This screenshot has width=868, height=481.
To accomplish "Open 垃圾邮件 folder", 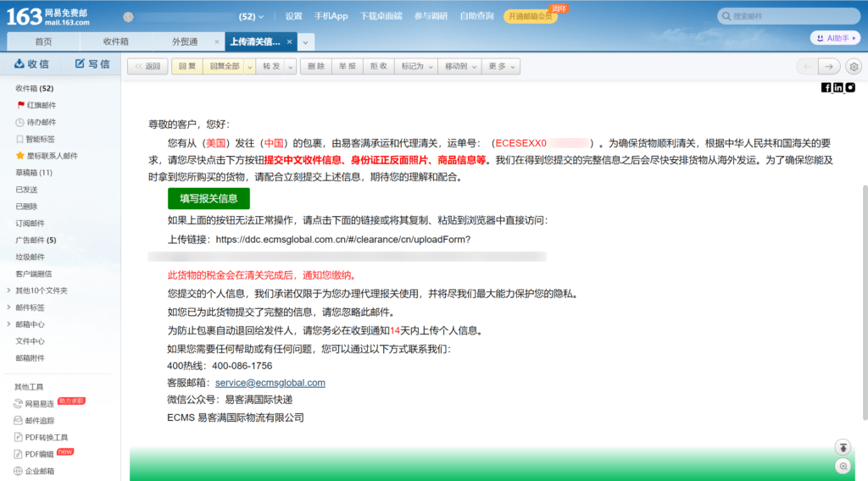I will tap(31, 257).
